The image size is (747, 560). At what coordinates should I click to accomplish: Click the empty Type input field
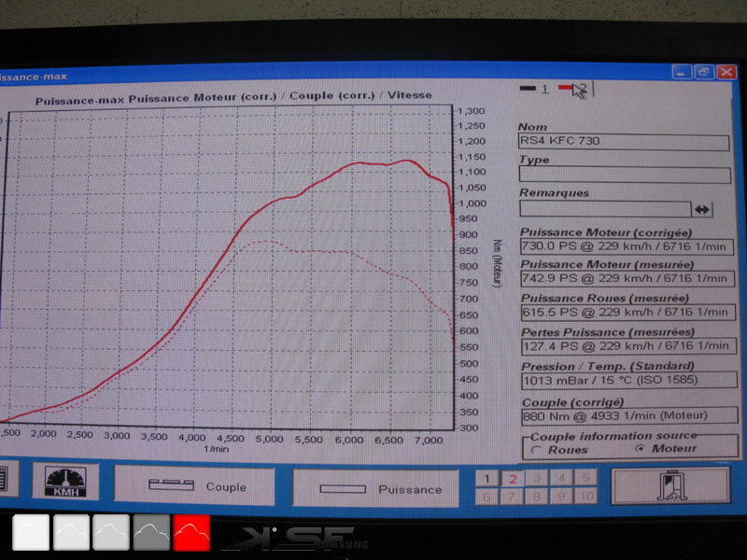tap(624, 175)
